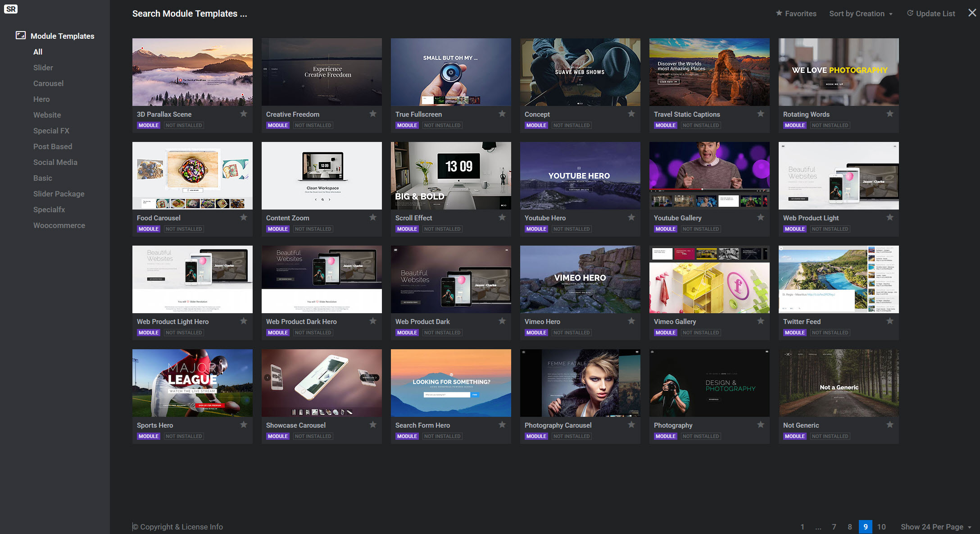This screenshot has width=980, height=534.
Task: Star the Rotating Words template
Action: [890, 114]
